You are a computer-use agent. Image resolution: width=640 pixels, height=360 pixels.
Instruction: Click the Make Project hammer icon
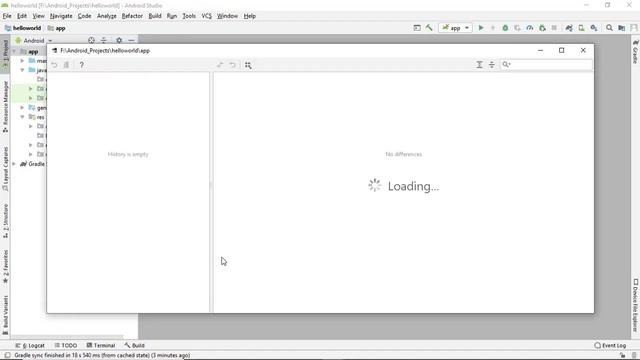point(429,28)
